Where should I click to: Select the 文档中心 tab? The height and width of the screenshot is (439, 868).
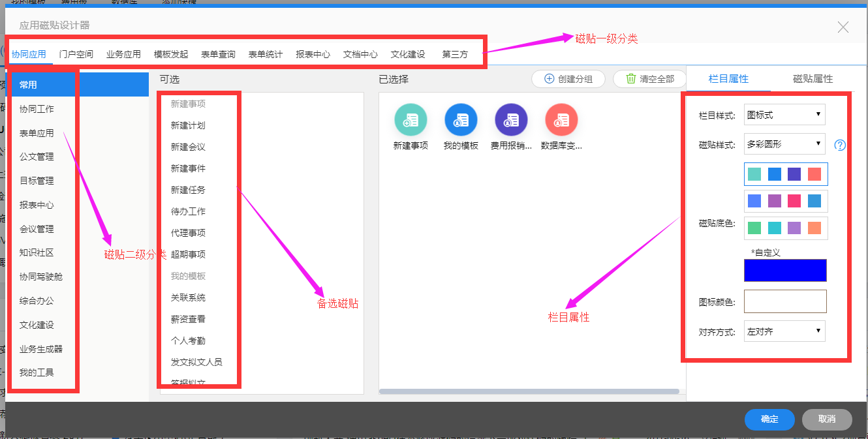pyautogui.click(x=361, y=54)
